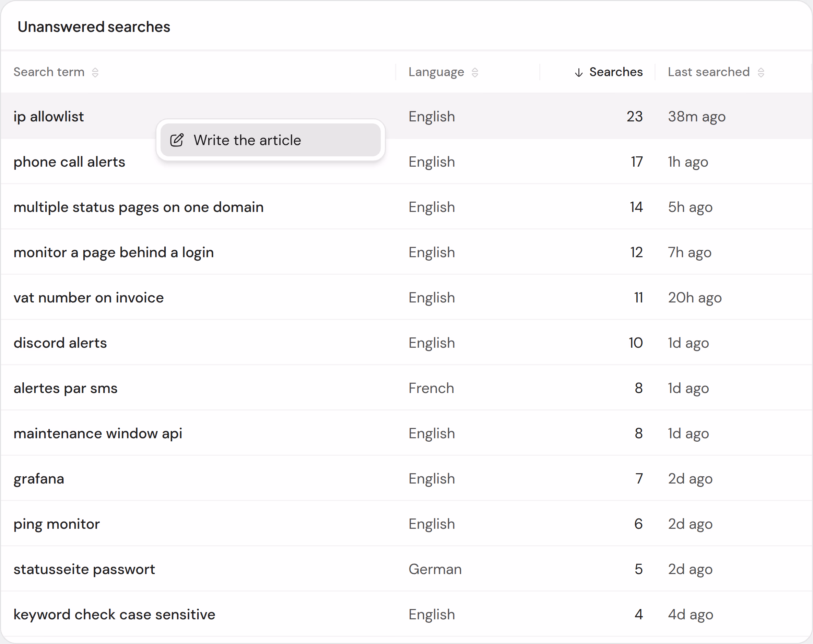Click the Search term column header
813x644 pixels.
point(49,72)
